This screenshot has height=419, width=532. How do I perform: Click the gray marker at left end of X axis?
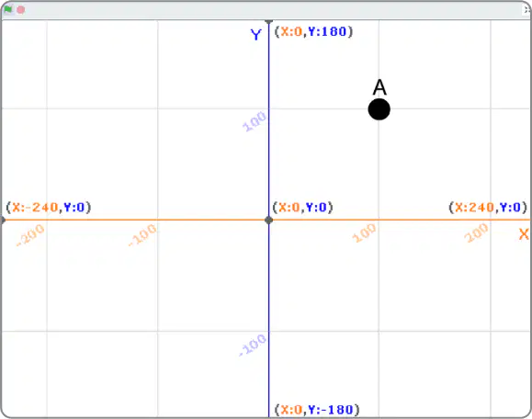pyautogui.click(x=3, y=221)
